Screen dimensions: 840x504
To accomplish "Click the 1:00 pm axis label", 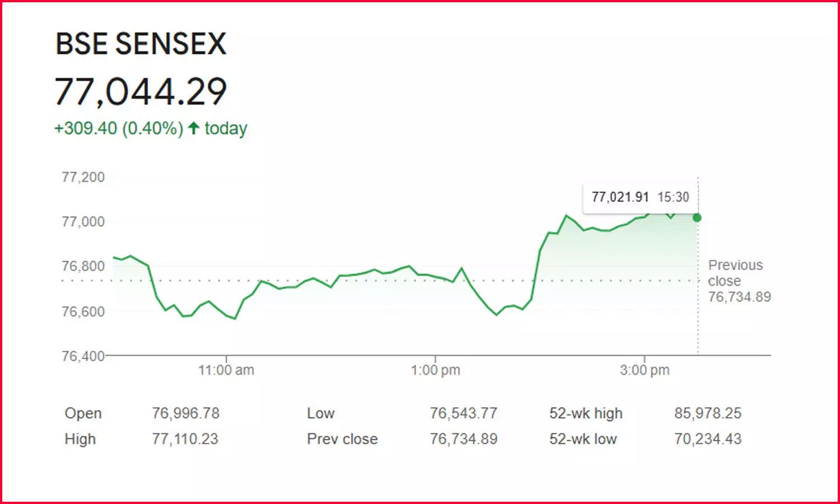I will click(435, 370).
